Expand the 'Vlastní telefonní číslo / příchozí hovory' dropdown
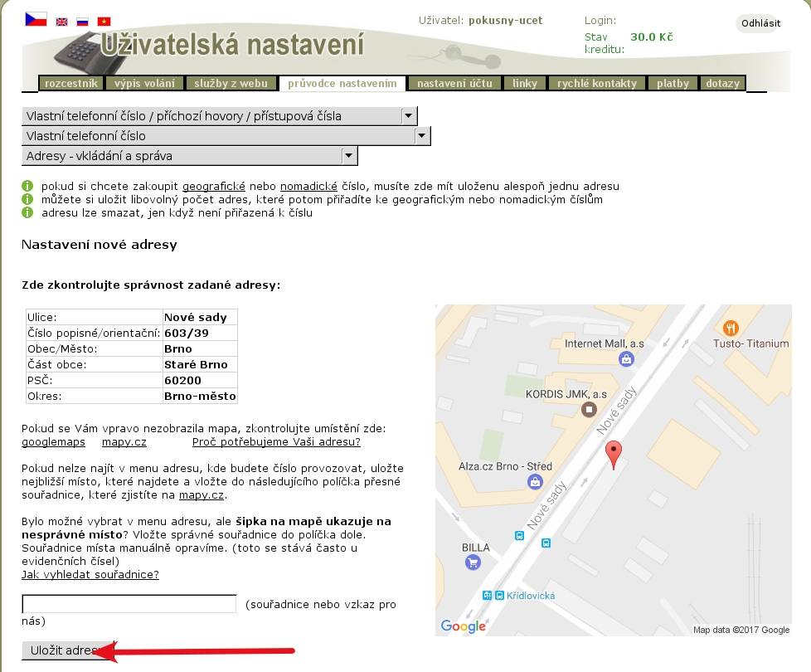The image size is (811, 672). click(x=408, y=116)
